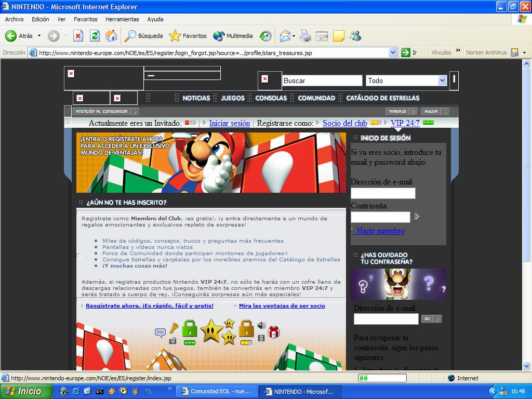
Task: Click the yellow note Discuss toolbar icon
Action: point(339,36)
